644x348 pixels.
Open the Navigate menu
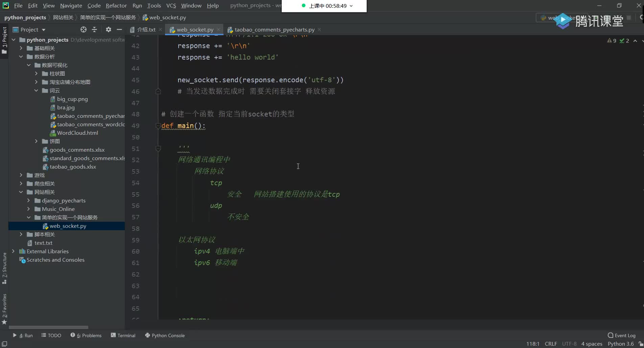[x=71, y=5]
